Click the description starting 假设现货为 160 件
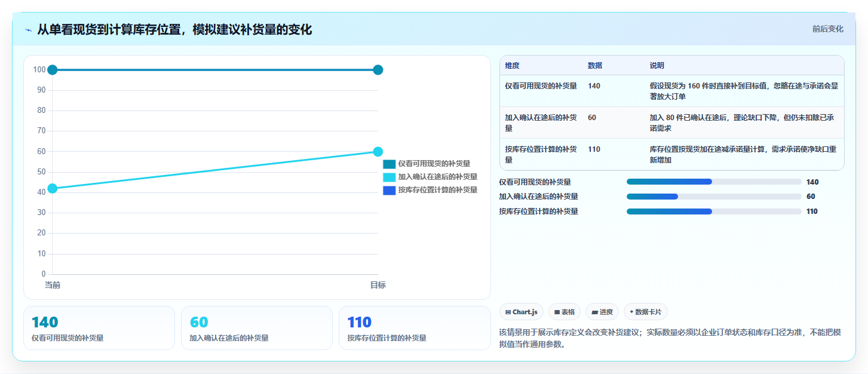This screenshot has width=868, height=374. pos(744,91)
